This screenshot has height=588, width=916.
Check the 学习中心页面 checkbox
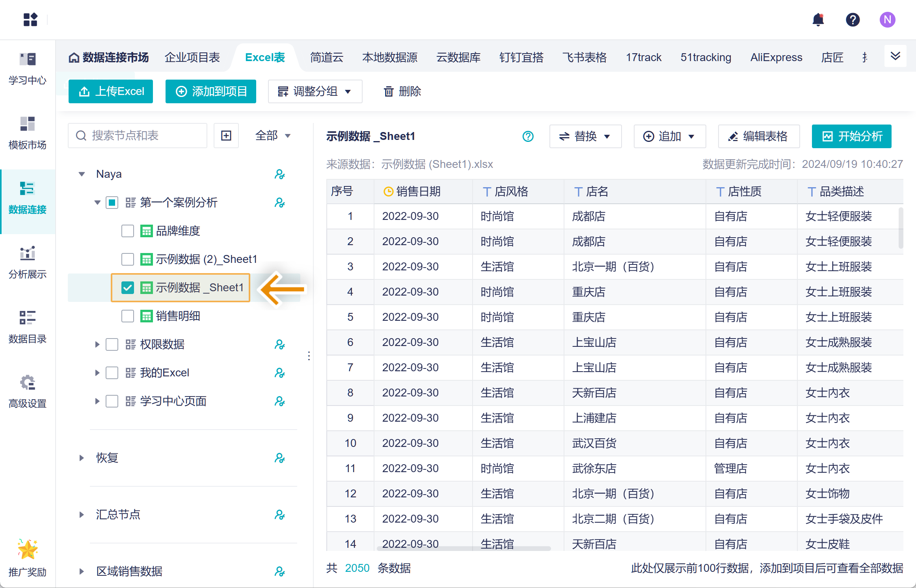point(112,401)
